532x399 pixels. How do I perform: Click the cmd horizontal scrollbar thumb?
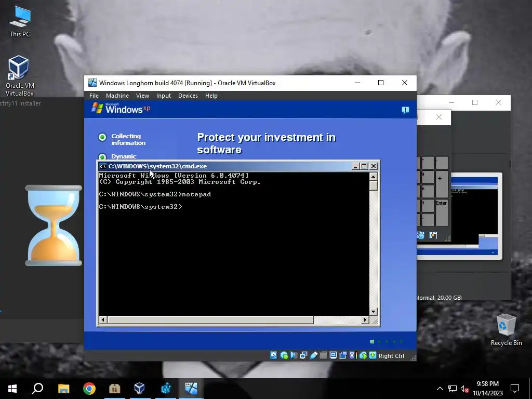click(x=210, y=320)
